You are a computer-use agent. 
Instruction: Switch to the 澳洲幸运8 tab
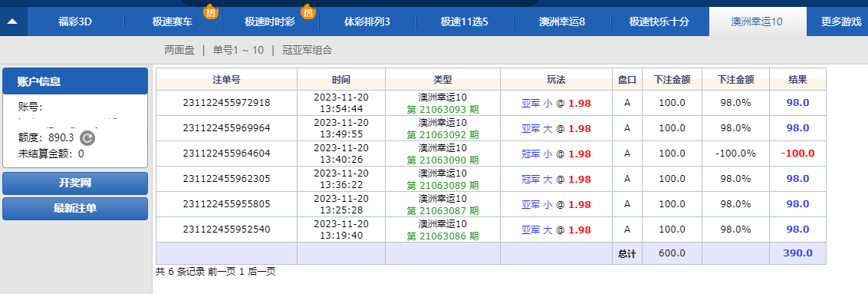(562, 22)
